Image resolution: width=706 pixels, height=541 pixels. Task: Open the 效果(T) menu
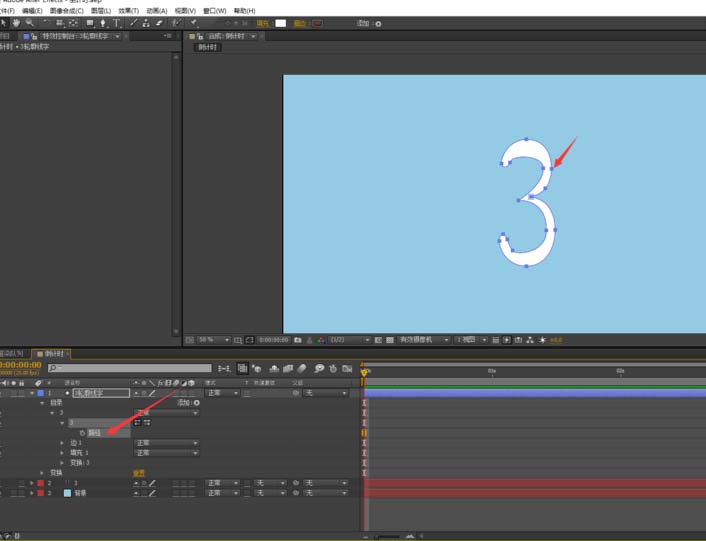point(128,10)
